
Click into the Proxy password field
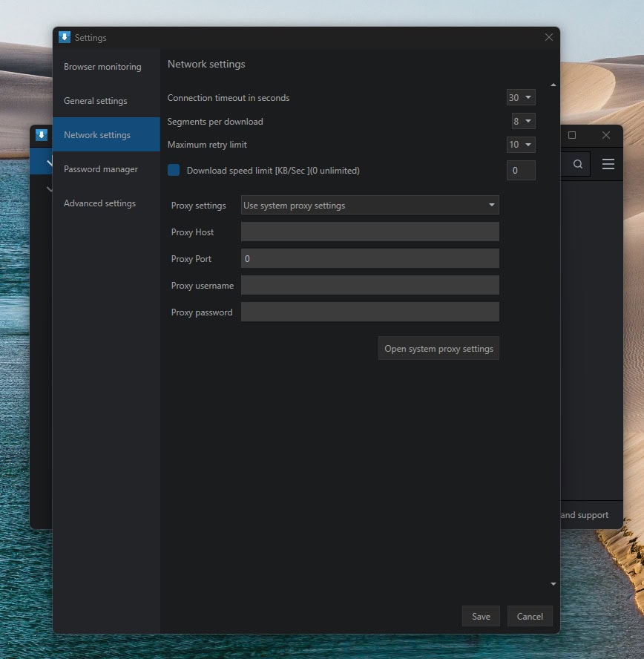tap(369, 312)
